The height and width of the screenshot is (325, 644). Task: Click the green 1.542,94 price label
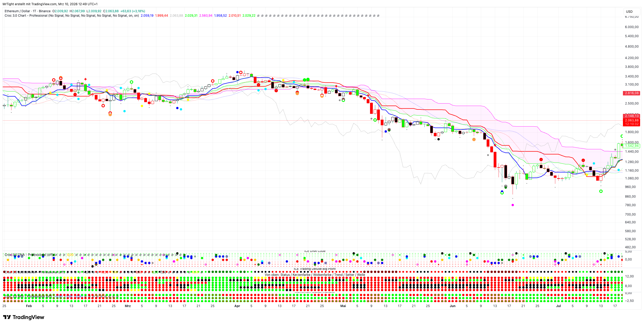pos(632,146)
